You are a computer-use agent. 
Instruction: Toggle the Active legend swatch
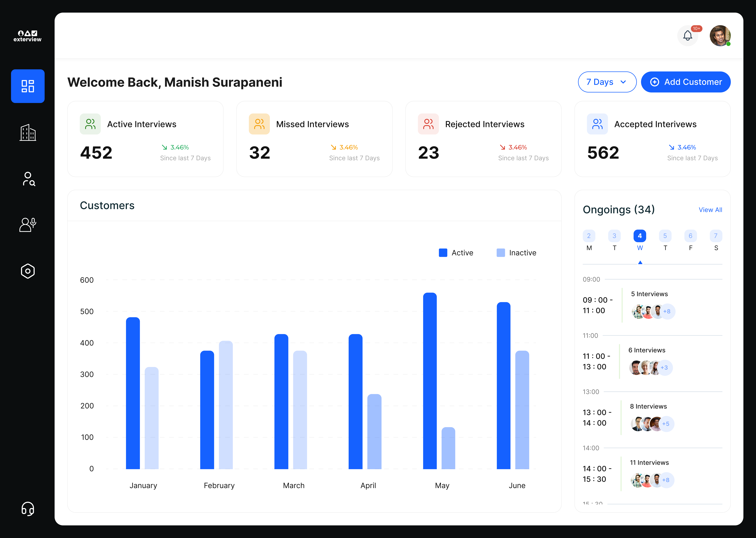(443, 253)
